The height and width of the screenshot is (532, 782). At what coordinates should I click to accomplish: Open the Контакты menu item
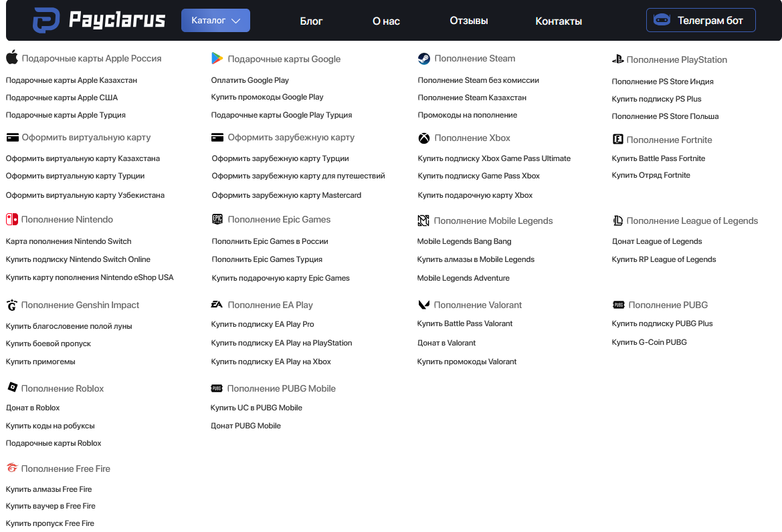pyautogui.click(x=559, y=21)
